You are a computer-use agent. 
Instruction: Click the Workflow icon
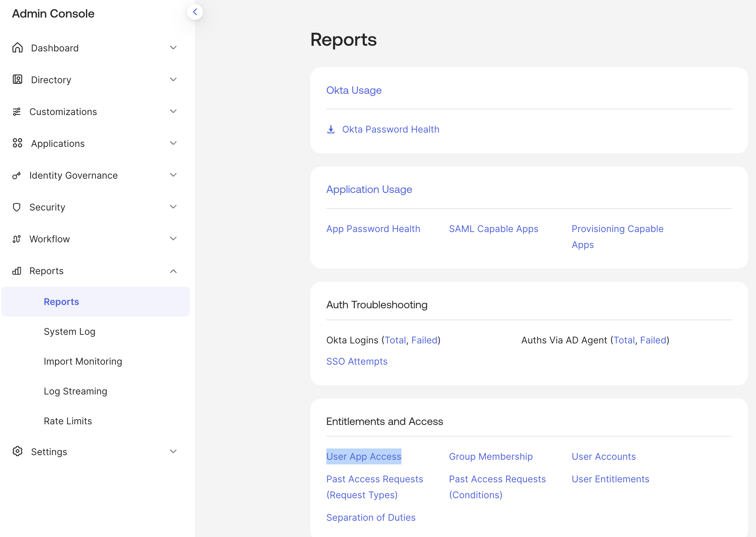point(17,239)
